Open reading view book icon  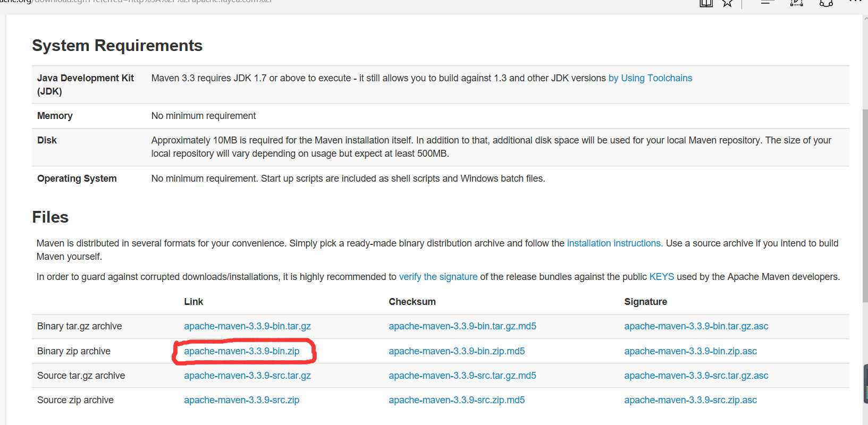tap(706, 3)
